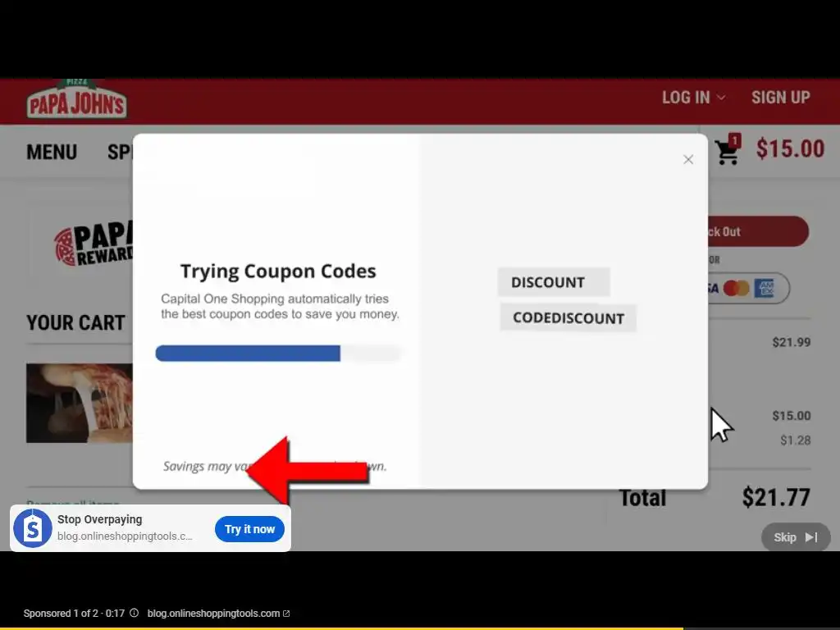The width and height of the screenshot is (840, 630).
Task: Skip the sponsored ad
Action: point(796,536)
